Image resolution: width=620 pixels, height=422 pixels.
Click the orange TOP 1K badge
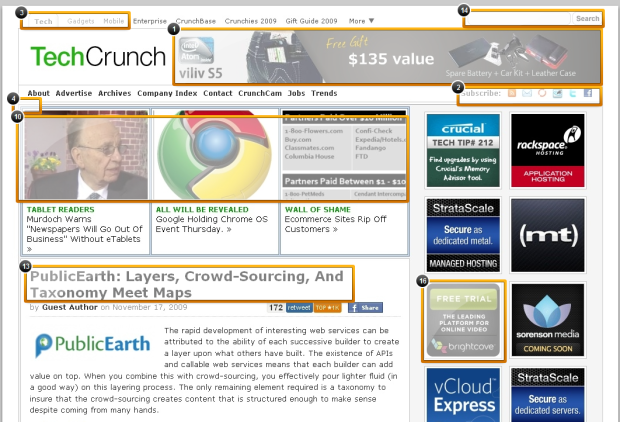click(327, 308)
